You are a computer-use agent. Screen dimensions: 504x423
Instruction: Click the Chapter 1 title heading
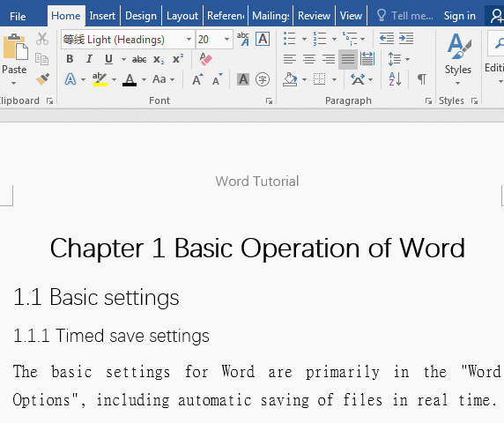(257, 249)
